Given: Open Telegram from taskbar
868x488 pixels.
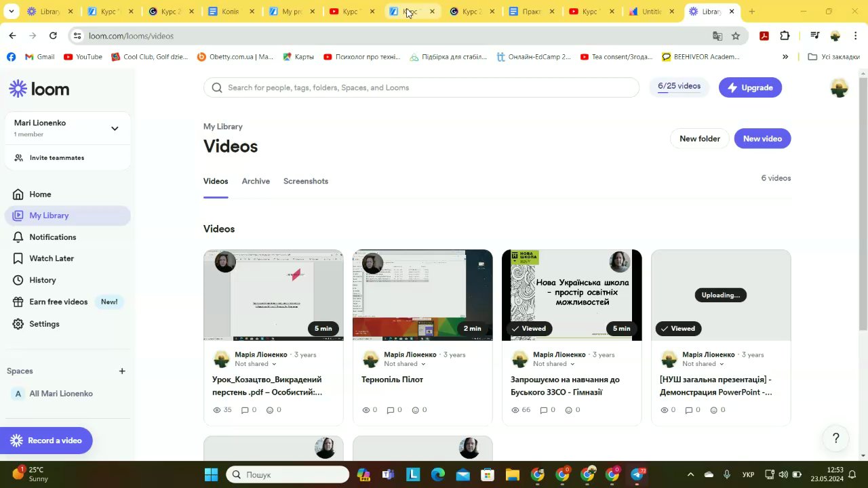Looking at the screenshot, I should point(637,474).
